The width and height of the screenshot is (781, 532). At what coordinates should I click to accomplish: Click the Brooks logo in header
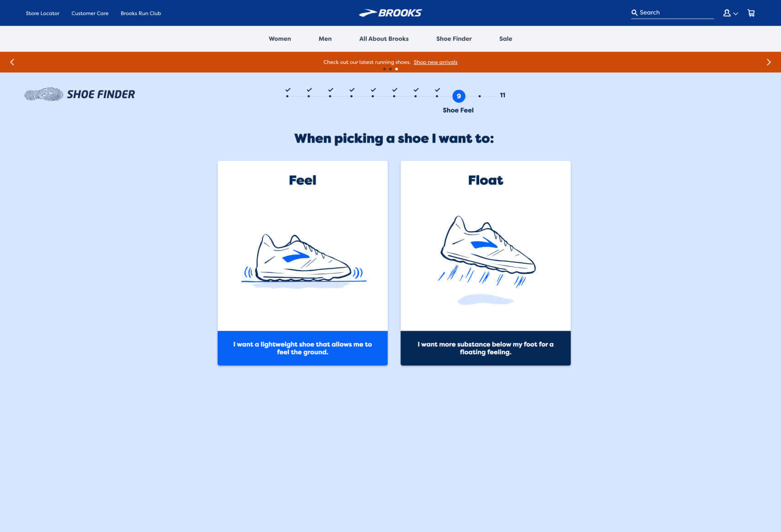[x=390, y=13]
